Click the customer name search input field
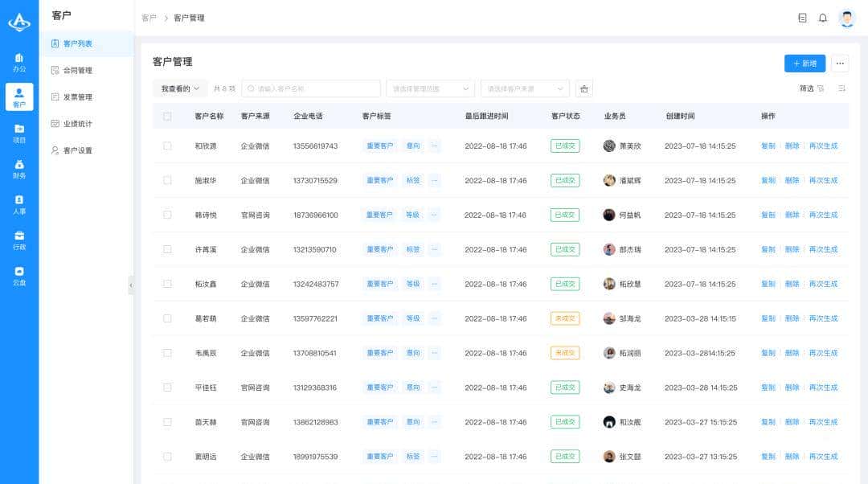Image resolution: width=868 pixels, height=484 pixels. pyautogui.click(x=313, y=88)
